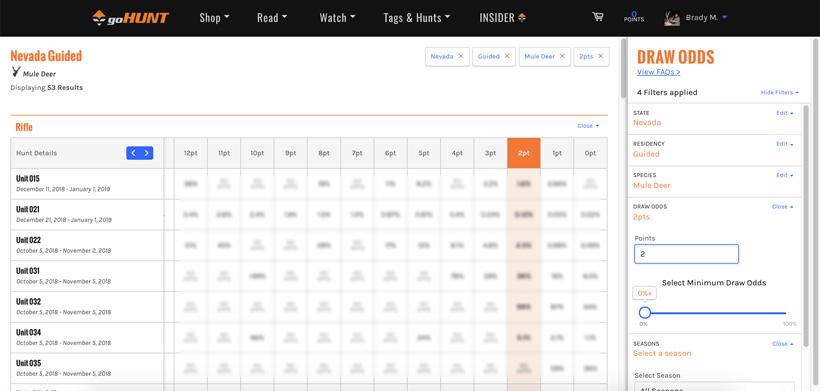Select the 0pt column header
Screen dimensions: 820x391
pyautogui.click(x=590, y=153)
